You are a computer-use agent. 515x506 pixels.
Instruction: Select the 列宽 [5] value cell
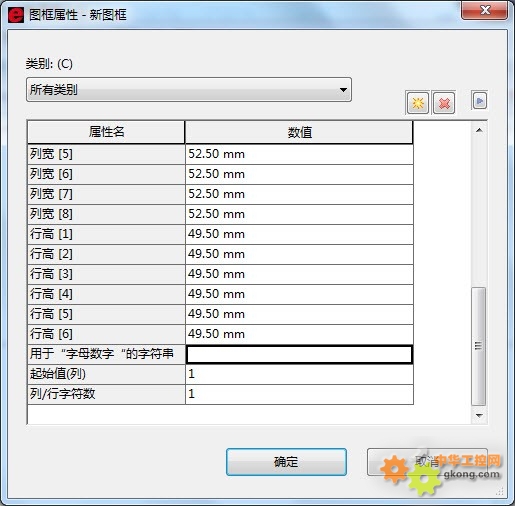click(x=299, y=154)
